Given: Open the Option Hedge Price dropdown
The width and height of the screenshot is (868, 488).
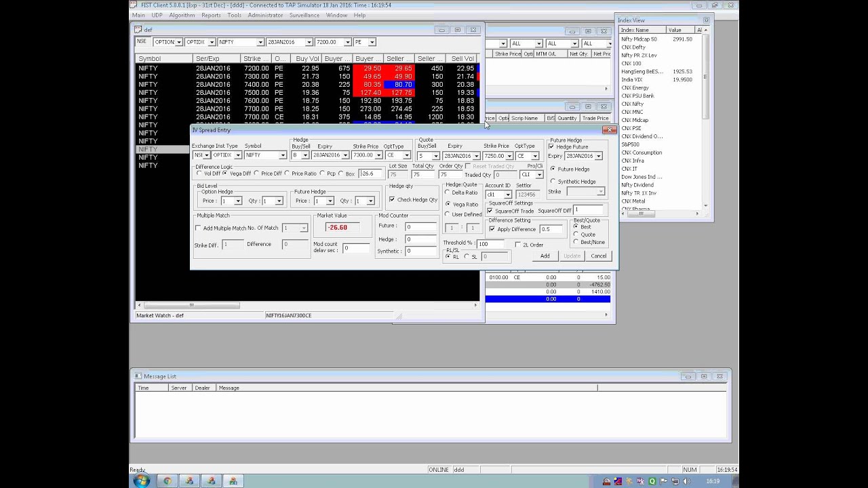Looking at the screenshot, I should click(237, 201).
